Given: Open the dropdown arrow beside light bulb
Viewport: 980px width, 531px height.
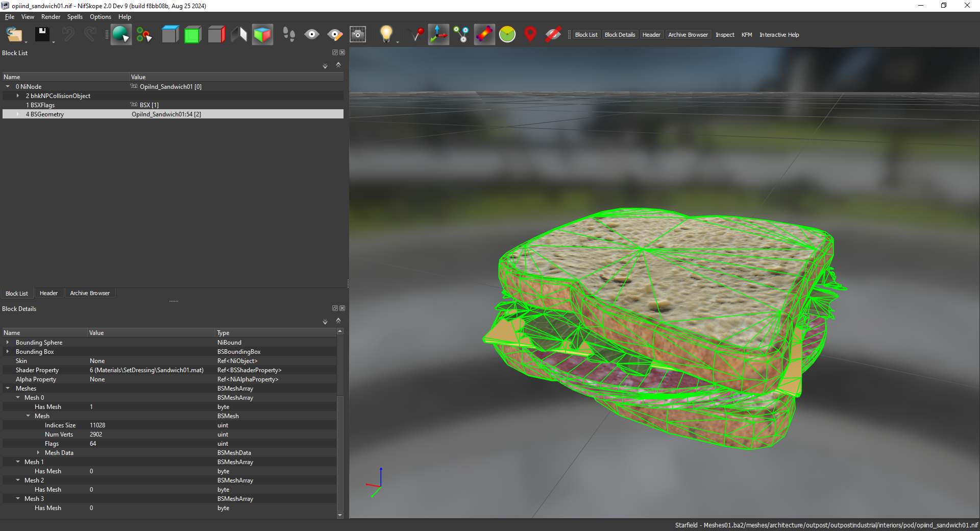Looking at the screenshot, I should pos(398,41).
